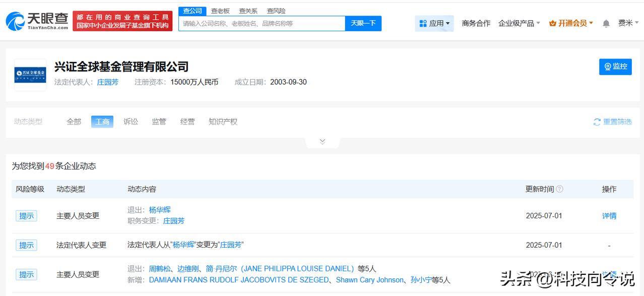This screenshot has width=644, height=296.
Task: Click the 孙小宁 name link
Action: (421, 280)
